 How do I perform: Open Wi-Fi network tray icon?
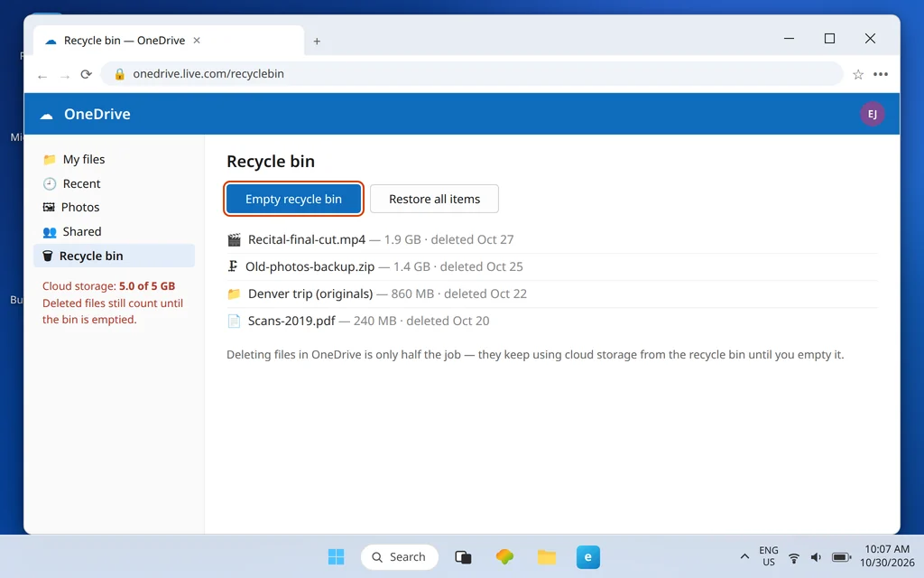click(794, 557)
